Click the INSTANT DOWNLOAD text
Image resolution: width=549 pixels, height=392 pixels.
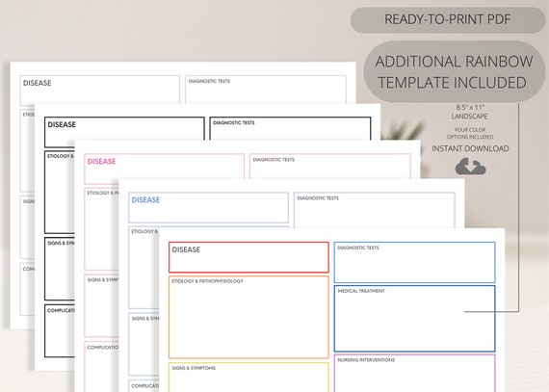point(470,148)
